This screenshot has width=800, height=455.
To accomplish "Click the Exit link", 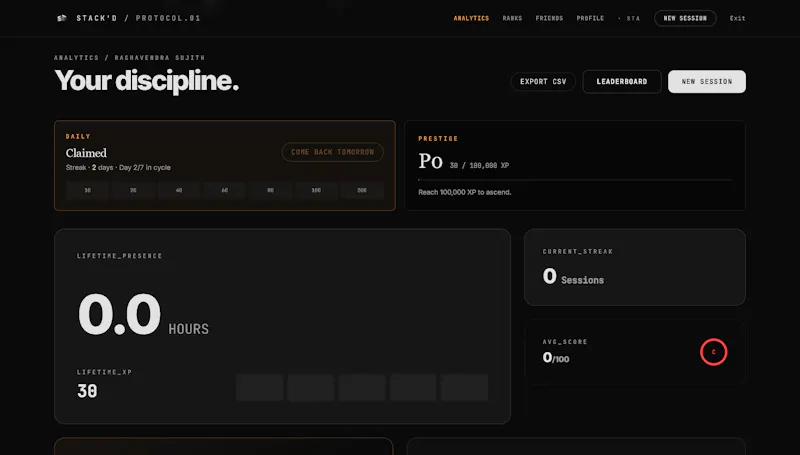I will coord(737,18).
